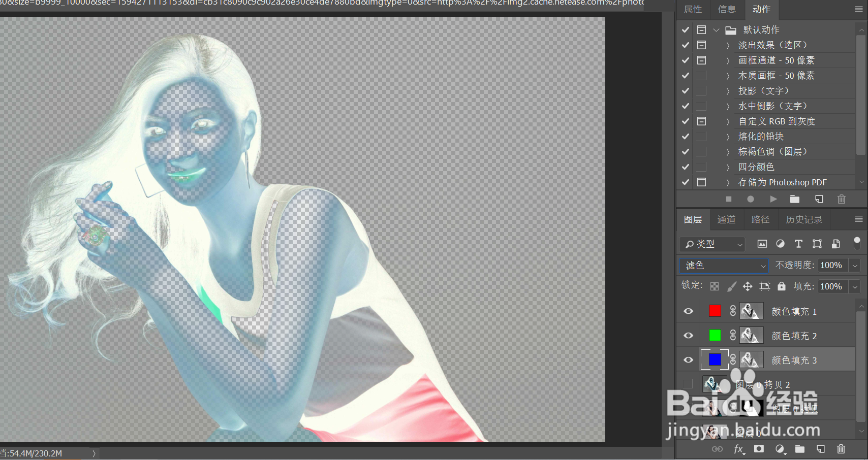Viewport: 868px width, 460px height.
Task: Click the 不透明度 100% value field
Action: coord(833,266)
